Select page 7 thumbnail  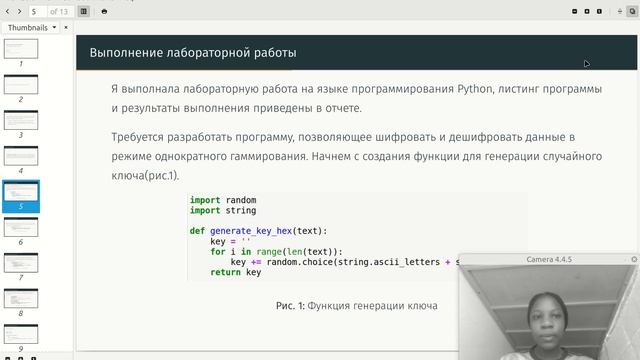21,263
